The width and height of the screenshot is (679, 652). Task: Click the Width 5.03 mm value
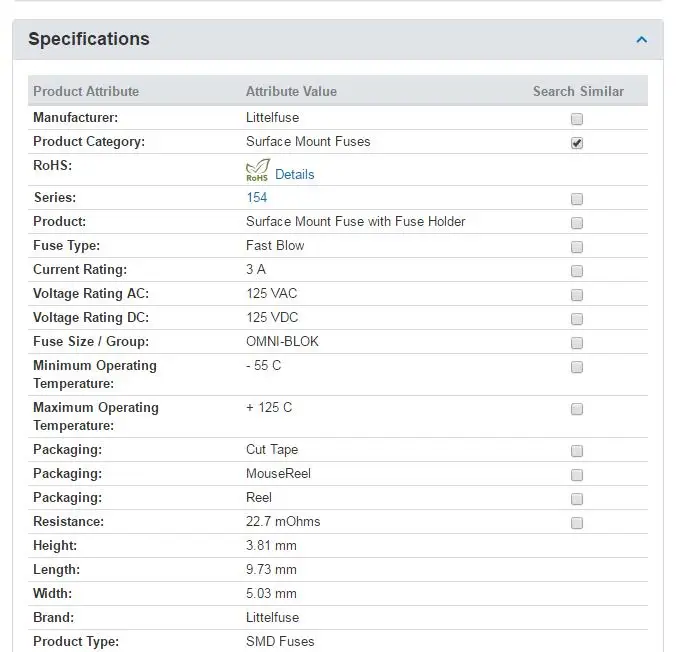coord(271,594)
